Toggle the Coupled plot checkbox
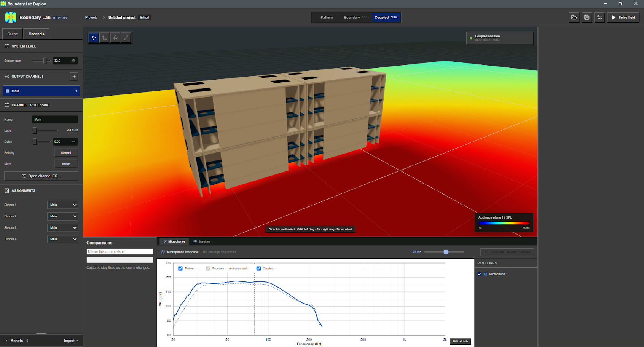The height and width of the screenshot is (347, 644). click(x=258, y=269)
